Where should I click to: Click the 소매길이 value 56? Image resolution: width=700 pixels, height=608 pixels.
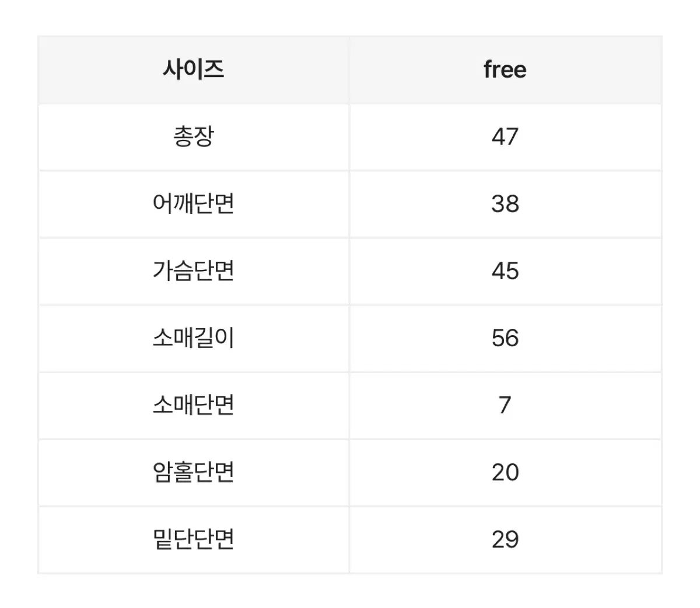(505, 338)
